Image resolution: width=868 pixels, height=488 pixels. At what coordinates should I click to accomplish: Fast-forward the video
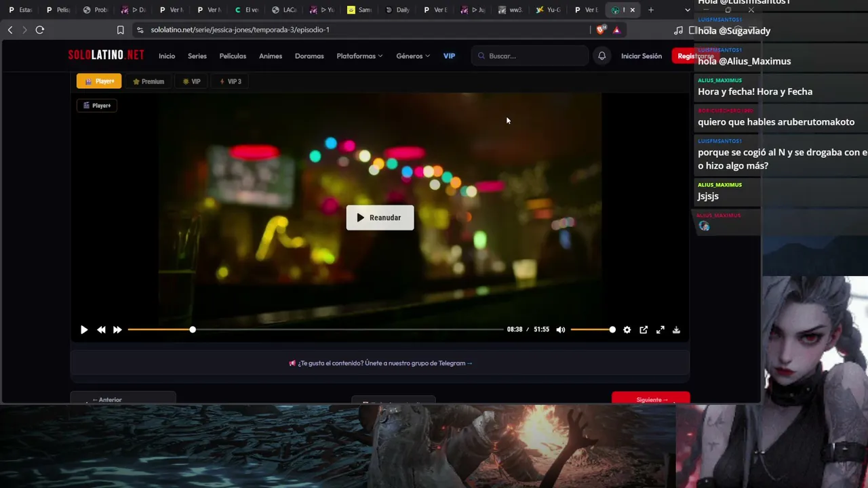117,330
